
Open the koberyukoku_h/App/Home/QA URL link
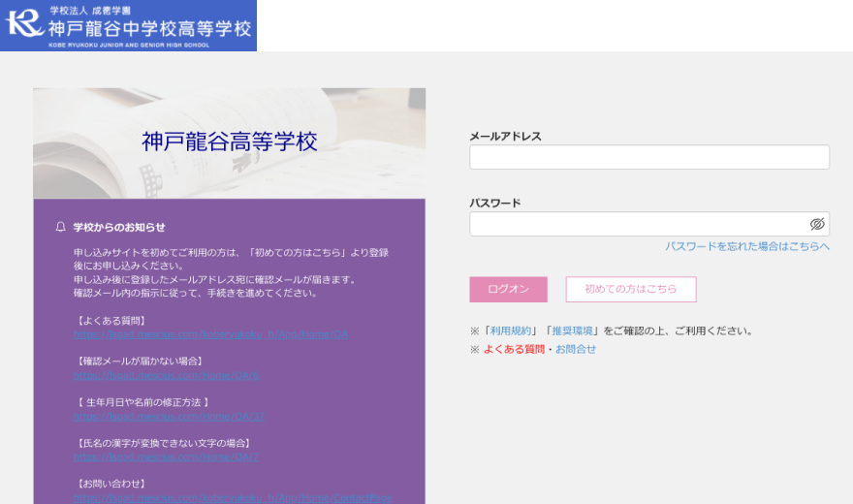[x=210, y=334]
